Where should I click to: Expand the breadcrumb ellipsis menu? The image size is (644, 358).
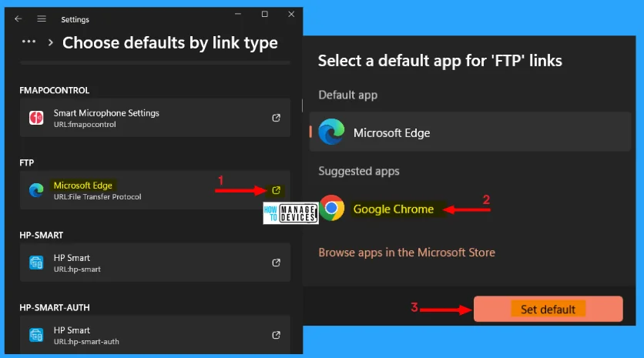(x=29, y=42)
